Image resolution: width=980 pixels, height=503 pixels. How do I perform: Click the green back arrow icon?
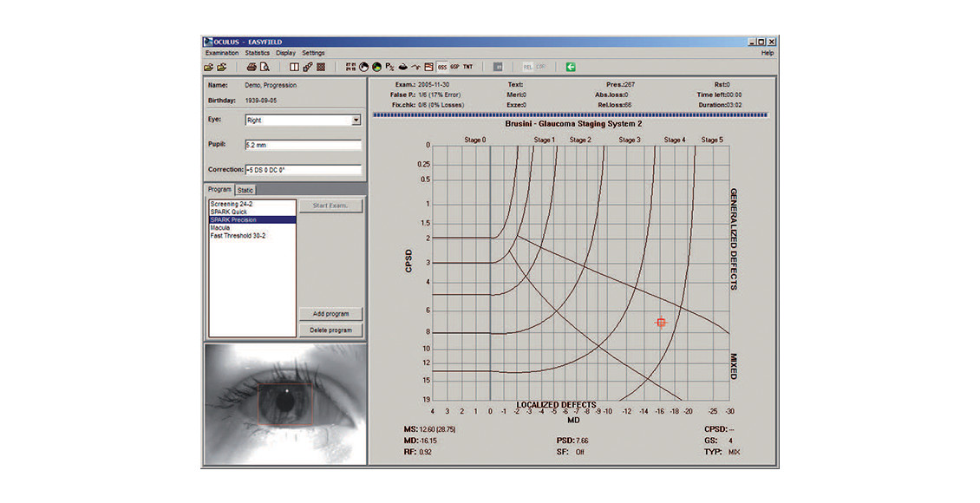[571, 67]
